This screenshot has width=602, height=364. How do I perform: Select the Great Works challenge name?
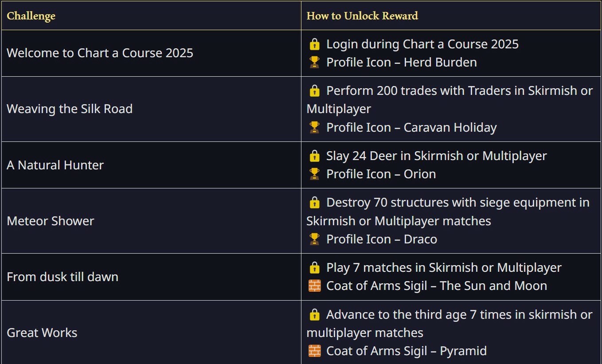pos(42,333)
